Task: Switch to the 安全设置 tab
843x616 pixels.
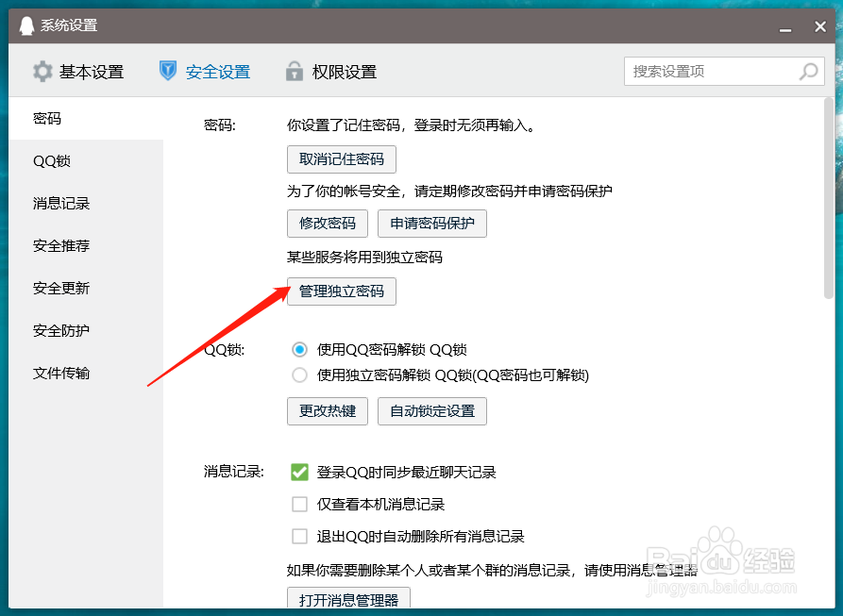Action: (205, 72)
